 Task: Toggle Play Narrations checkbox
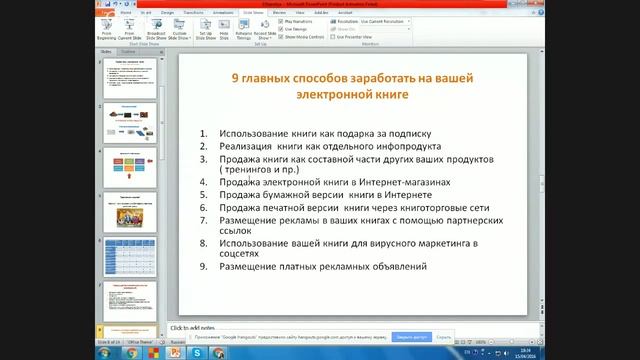pos(281,21)
